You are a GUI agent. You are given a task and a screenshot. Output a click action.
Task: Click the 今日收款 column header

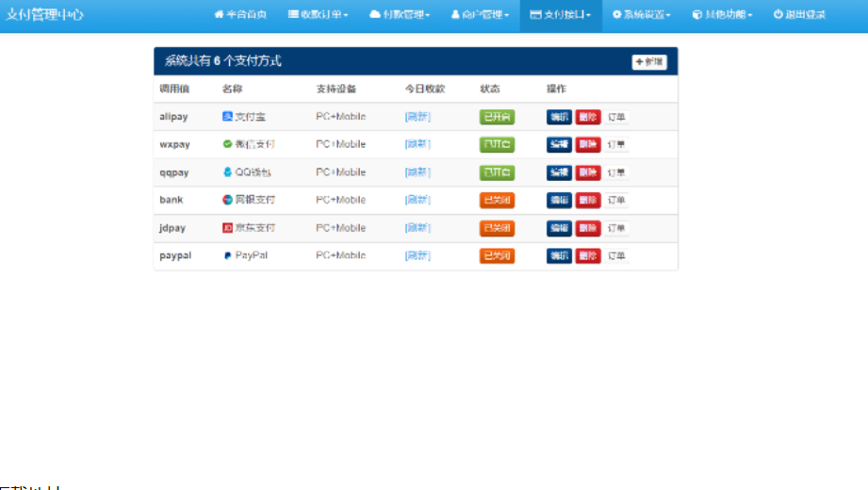pyautogui.click(x=425, y=89)
